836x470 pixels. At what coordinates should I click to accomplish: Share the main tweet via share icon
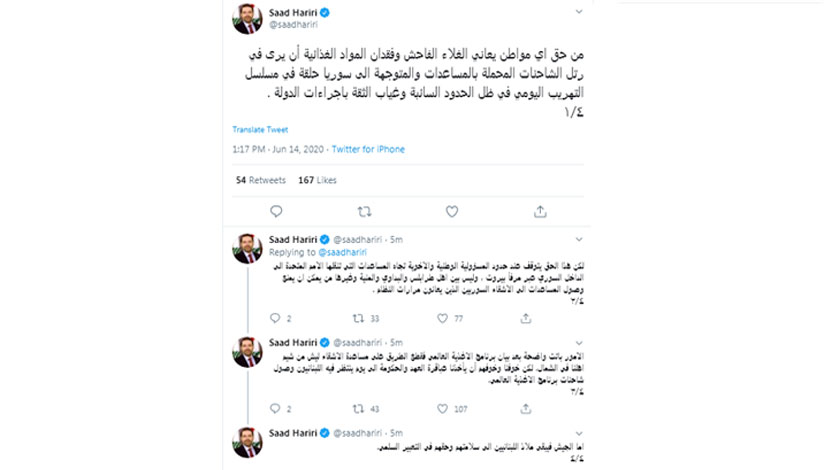point(540,212)
